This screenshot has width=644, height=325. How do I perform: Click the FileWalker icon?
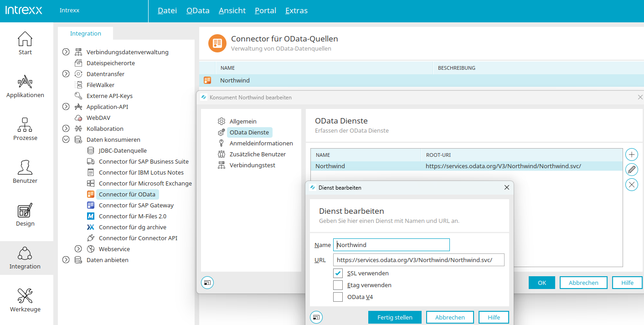pos(78,85)
